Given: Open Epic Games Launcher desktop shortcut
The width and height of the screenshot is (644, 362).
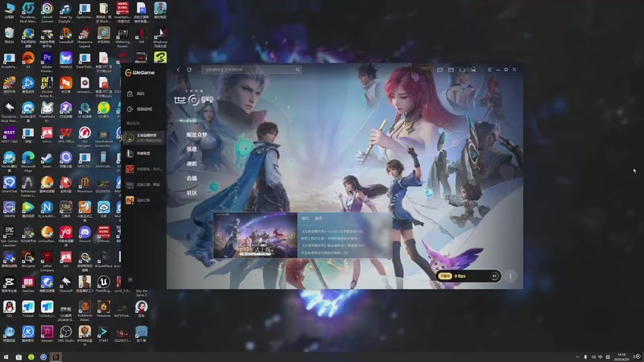Looking at the screenshot, I should tap(9, 237).
